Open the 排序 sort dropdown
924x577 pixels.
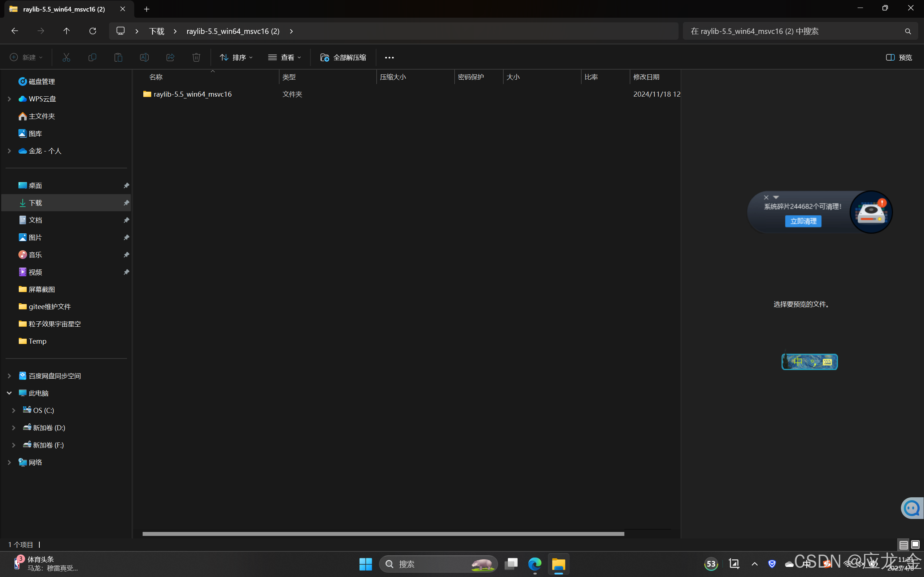(236, 57)
